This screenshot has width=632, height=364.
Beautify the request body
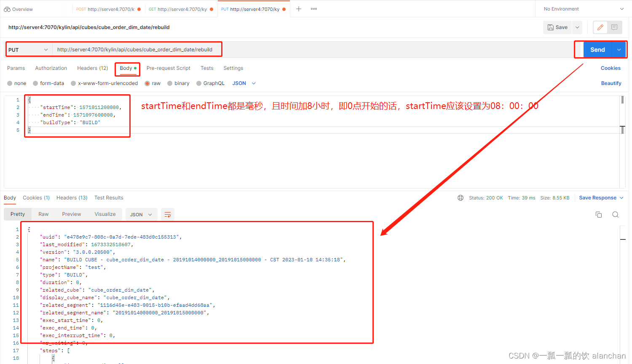[x=611, y=83]
